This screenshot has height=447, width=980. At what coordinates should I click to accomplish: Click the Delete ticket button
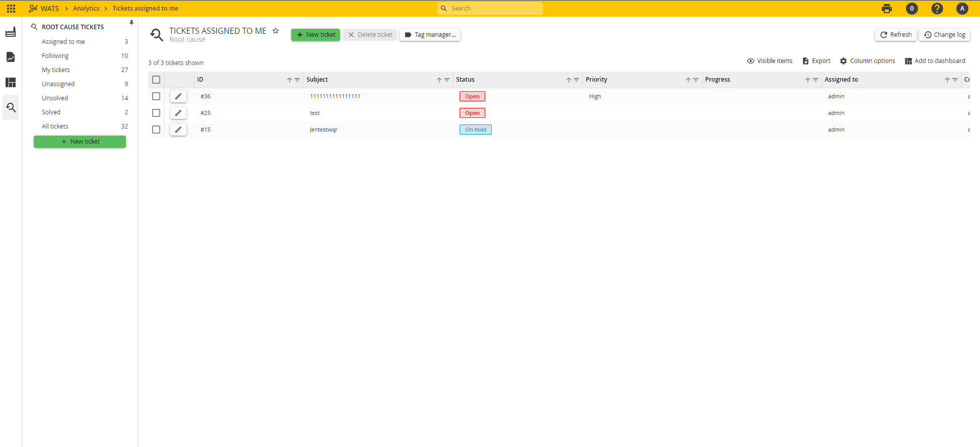point(370,35)
